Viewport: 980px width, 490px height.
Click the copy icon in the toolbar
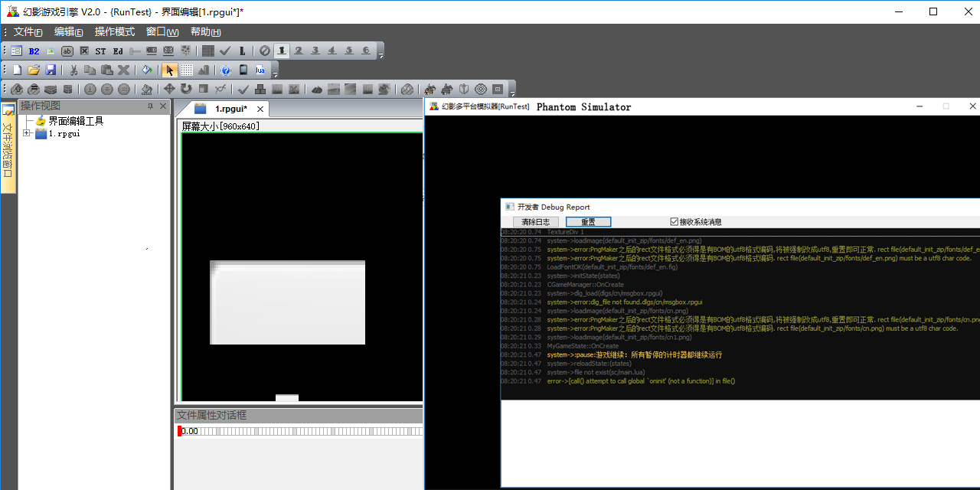[90, 70]
